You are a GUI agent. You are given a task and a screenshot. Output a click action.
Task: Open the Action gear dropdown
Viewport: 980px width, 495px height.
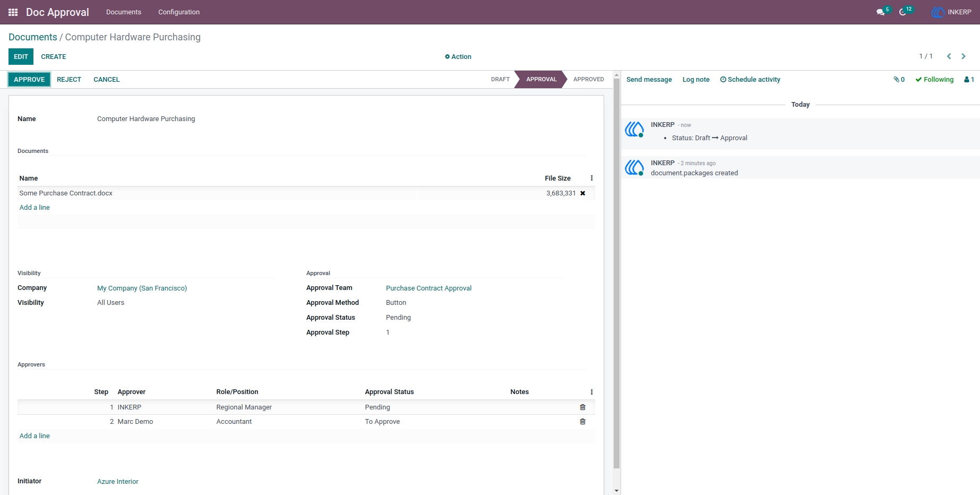tap(458, 57)
